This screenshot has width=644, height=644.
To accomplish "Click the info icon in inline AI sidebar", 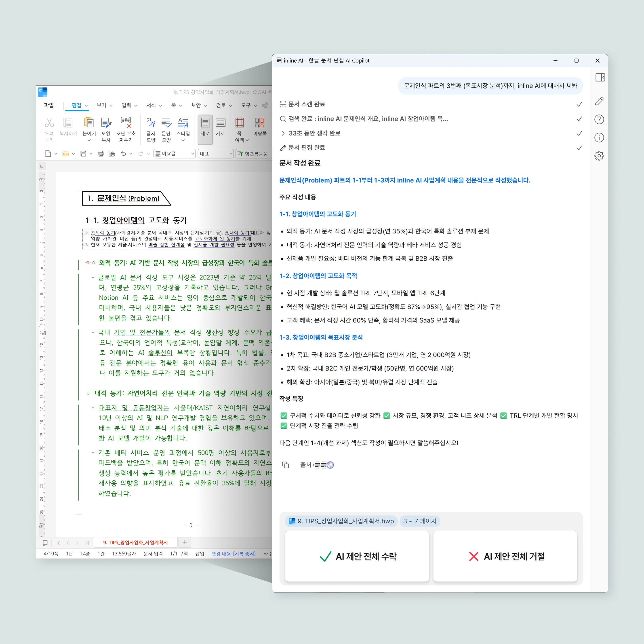I will (x=599, y=137).
